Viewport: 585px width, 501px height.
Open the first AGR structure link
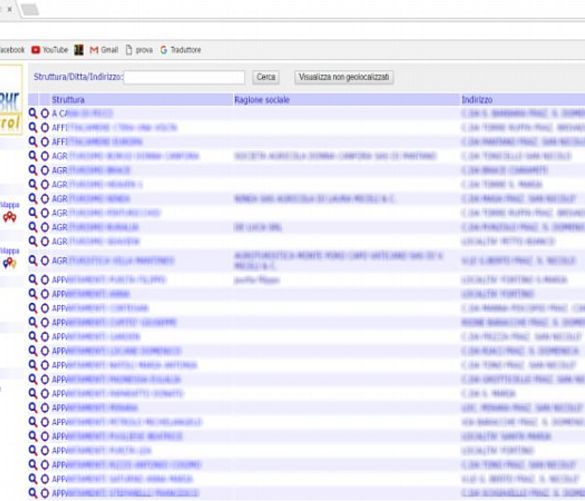125,156
